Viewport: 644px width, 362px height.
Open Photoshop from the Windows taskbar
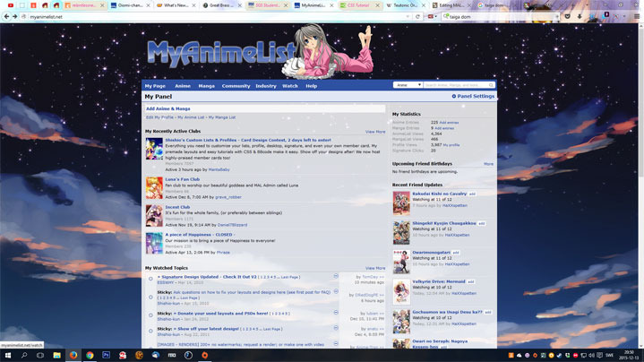[106, 355]
